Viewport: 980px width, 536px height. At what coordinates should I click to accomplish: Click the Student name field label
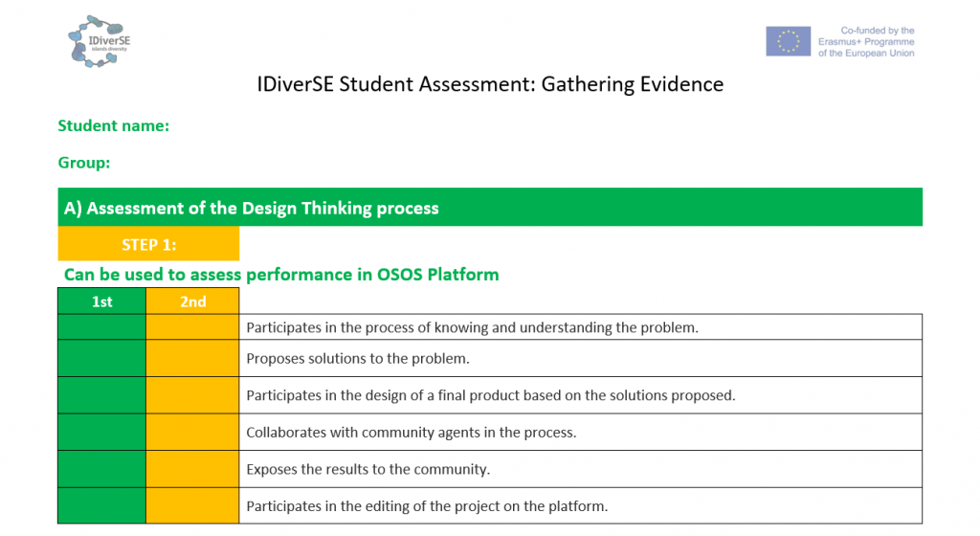tap(113, 125)
